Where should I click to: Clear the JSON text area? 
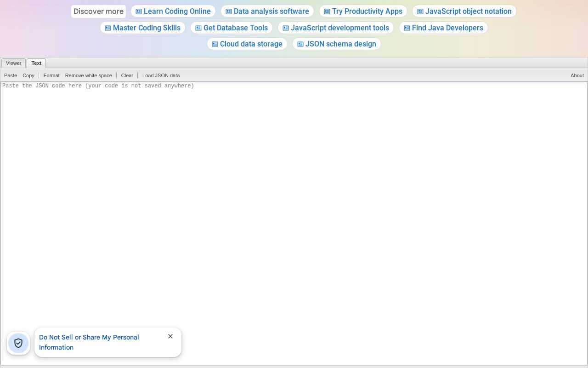(x=127, y=75)
